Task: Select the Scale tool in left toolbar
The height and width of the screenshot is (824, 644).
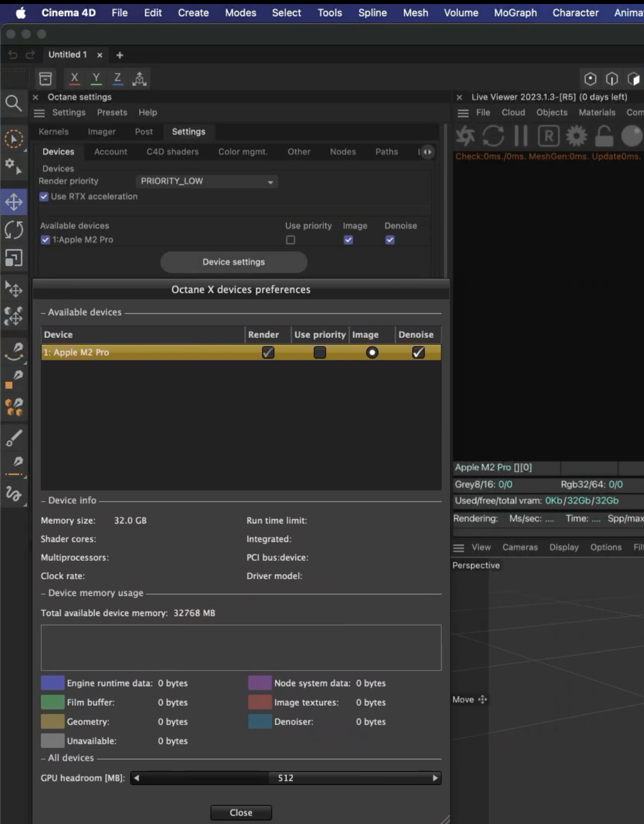Action: 14,258
